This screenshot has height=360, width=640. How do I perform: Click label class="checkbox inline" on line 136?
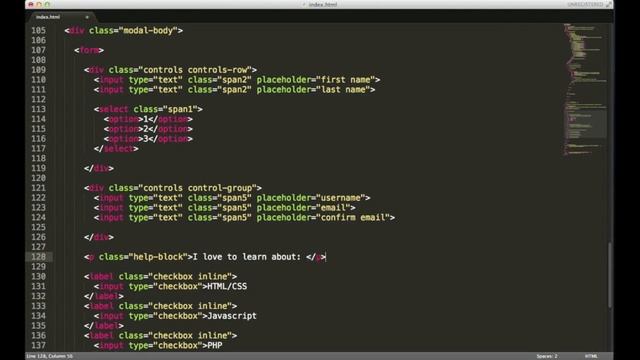160,336
